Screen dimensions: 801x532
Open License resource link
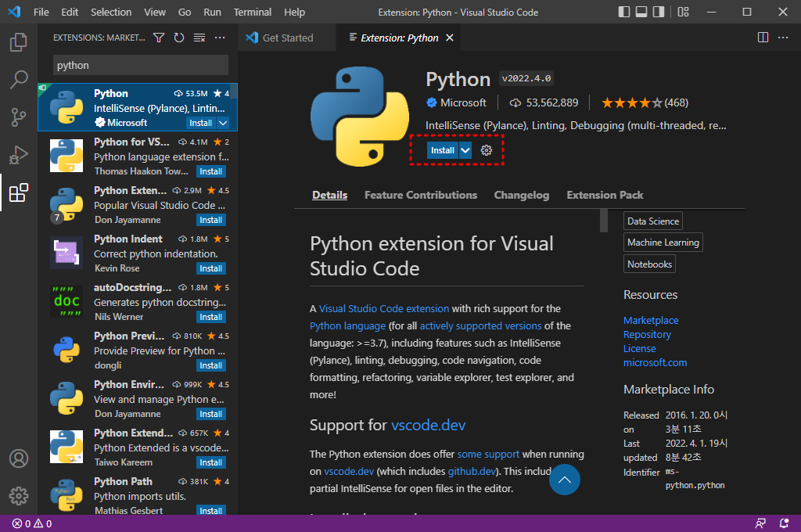click(639, 348)
